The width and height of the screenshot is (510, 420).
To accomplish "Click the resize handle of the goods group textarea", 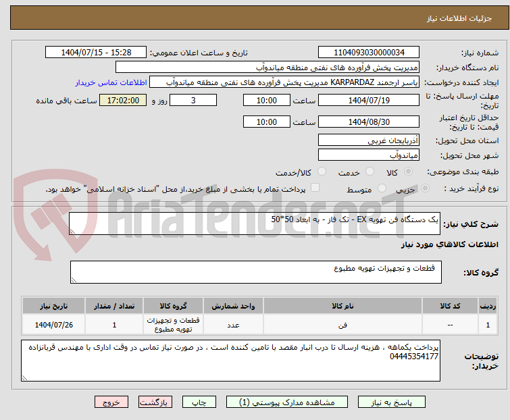I will tap(74, 280).
